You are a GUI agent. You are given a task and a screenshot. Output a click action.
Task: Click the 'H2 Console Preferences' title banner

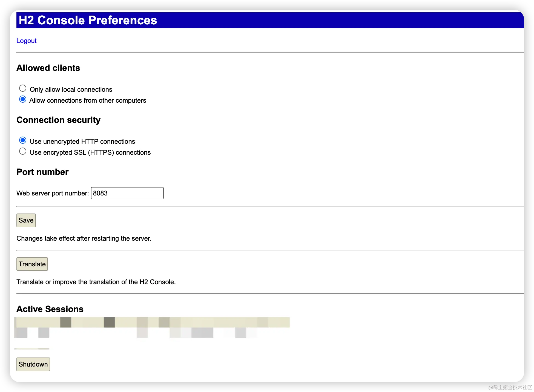[x=88, y=20]
